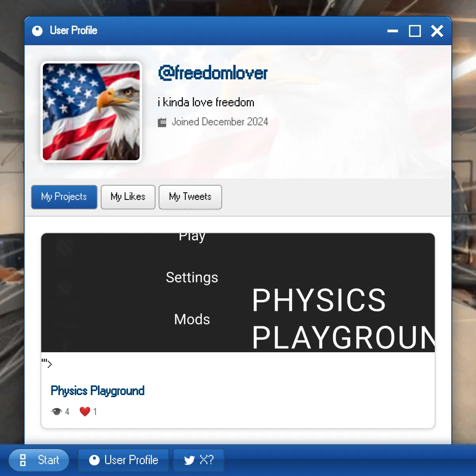Click the views count '4'

tap(67, 412)
